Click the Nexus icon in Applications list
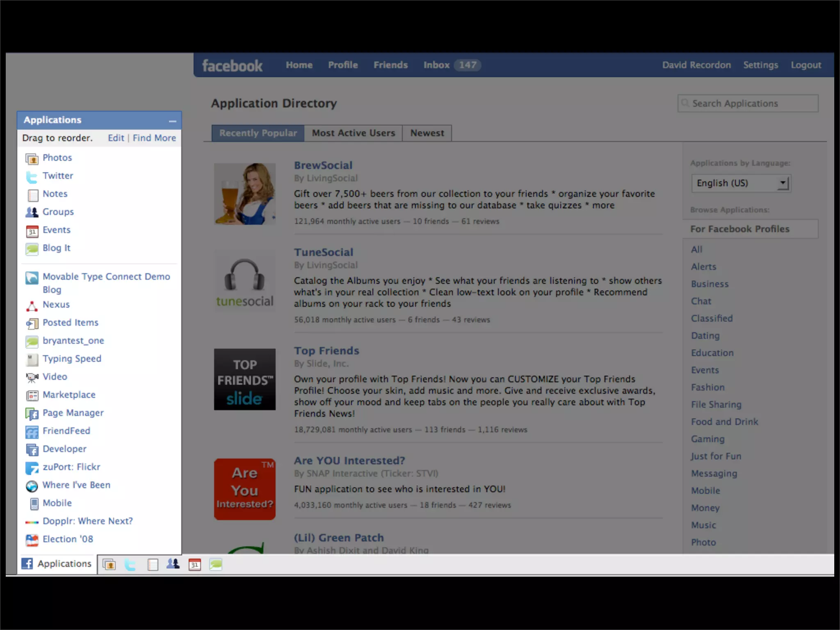Image resolution: width=840 pixels, height=630 pixels. point(32,306)
